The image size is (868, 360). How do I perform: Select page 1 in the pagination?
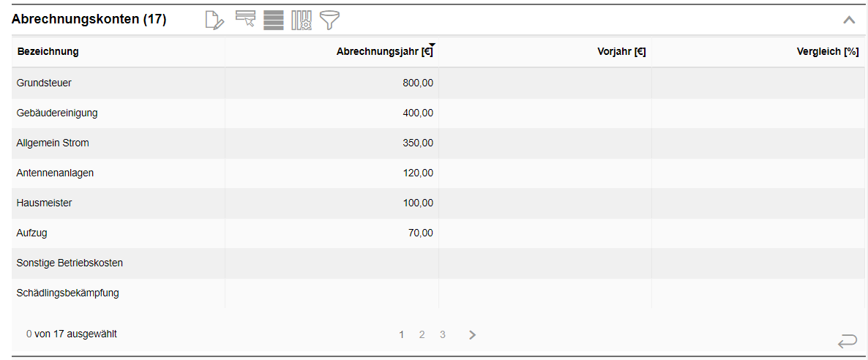point(401,334)
